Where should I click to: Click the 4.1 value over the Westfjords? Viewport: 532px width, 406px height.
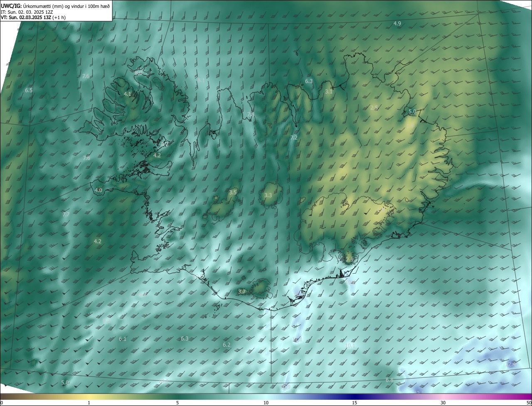(x=128, y=94)
